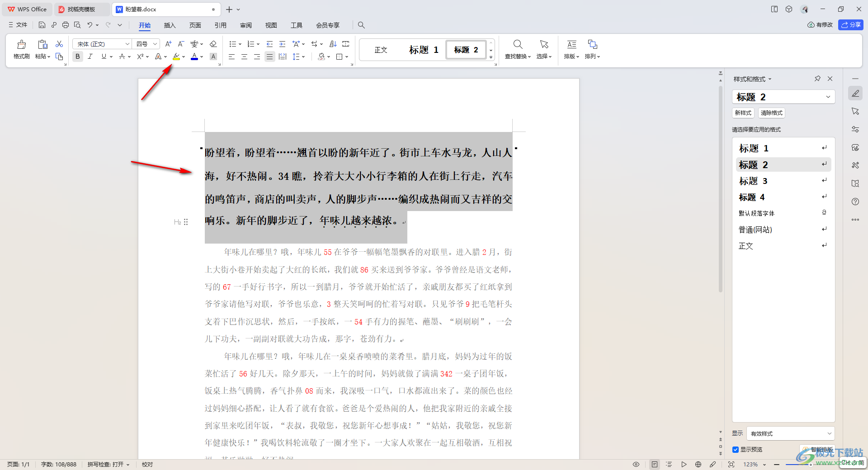Viewport: 868px width, 470px height.
Task: Click the fullscreen icon in status bar
Action: (x=731, y=464)
